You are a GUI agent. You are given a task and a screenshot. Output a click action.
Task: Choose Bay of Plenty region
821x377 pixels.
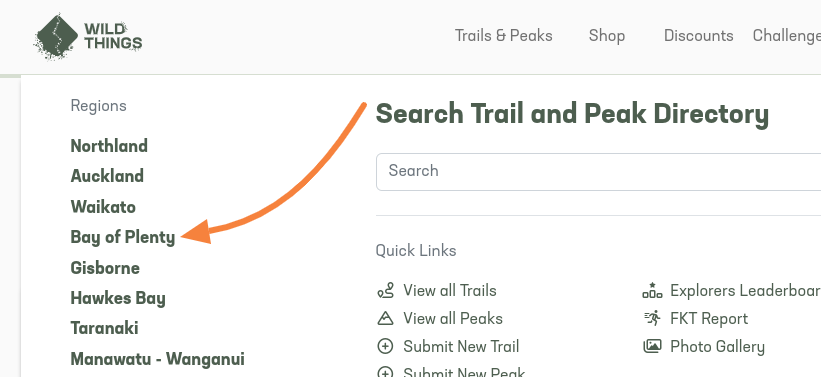tap(123, 237)
